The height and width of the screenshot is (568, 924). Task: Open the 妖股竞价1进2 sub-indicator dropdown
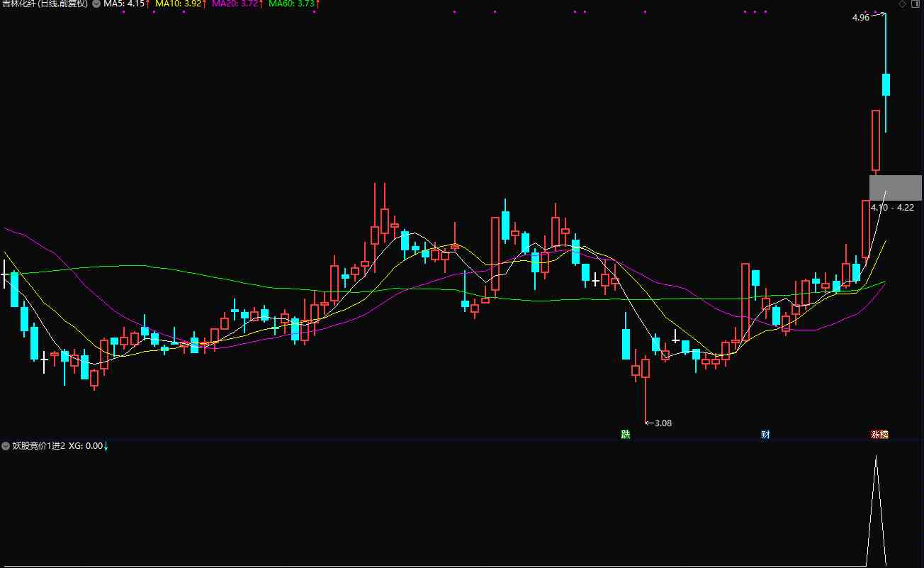(x=6, y=446)
